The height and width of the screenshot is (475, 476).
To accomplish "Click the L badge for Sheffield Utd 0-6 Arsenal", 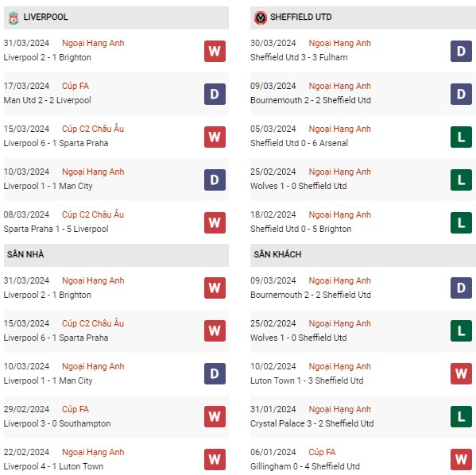I will coord(461,137).
